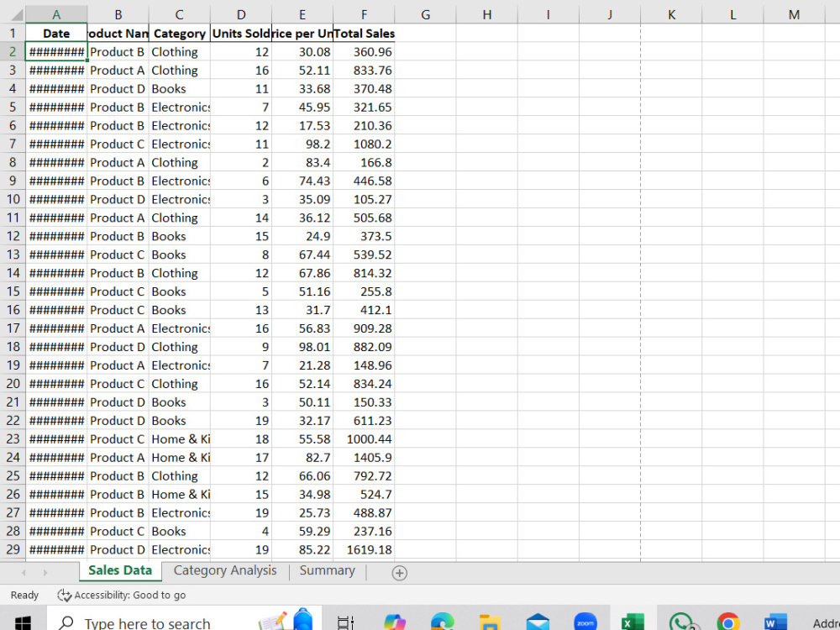Open the Mail app from taskbar
This screenshot has height=630, width=840.
pyautogui.click(x=538, y=623)
